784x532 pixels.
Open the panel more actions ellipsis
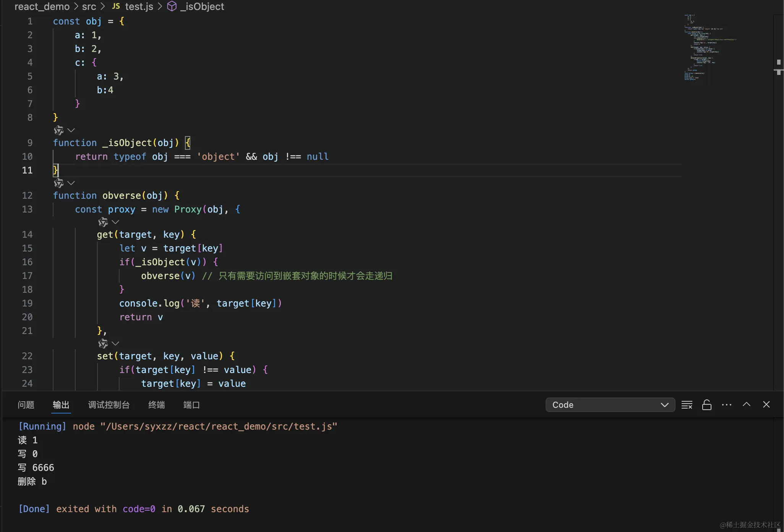click(x=726, y=405)
